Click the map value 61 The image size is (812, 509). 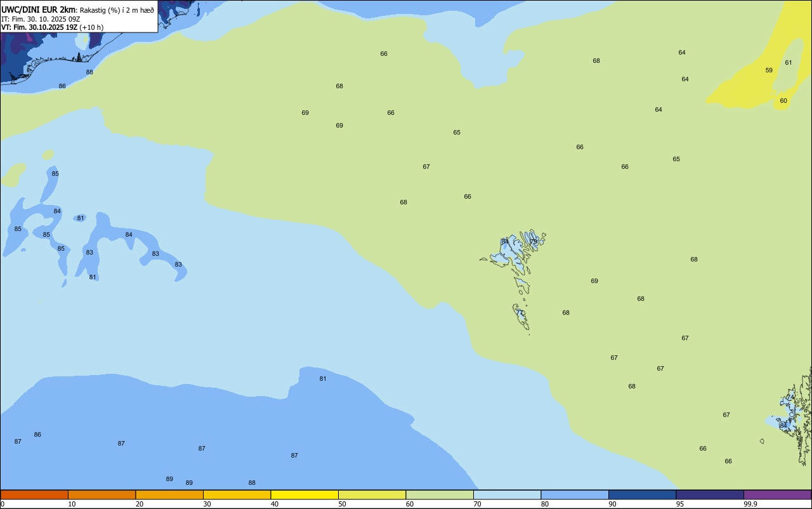click(x=789, y=62)
